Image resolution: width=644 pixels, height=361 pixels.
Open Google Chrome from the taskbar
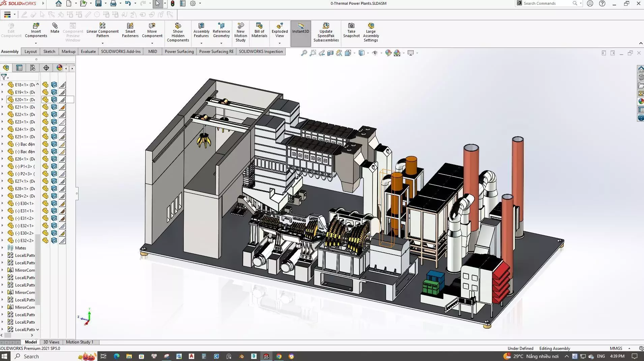coord(279,356)
